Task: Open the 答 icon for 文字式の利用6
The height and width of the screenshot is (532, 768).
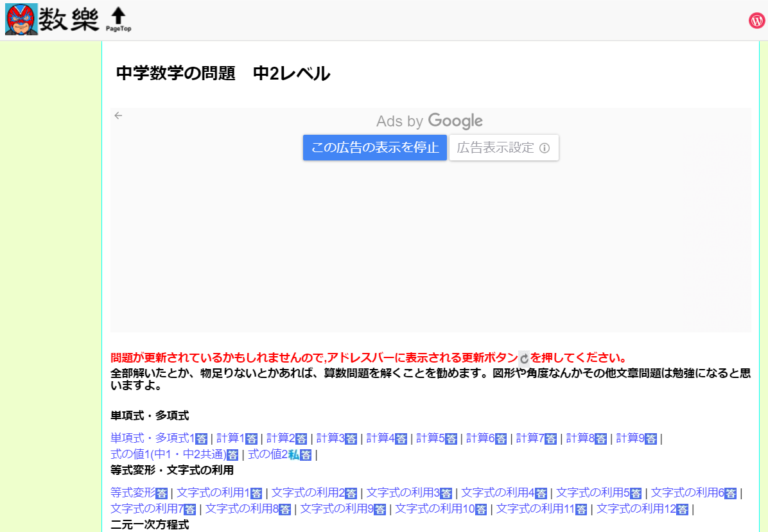Action: click(730, 493)
